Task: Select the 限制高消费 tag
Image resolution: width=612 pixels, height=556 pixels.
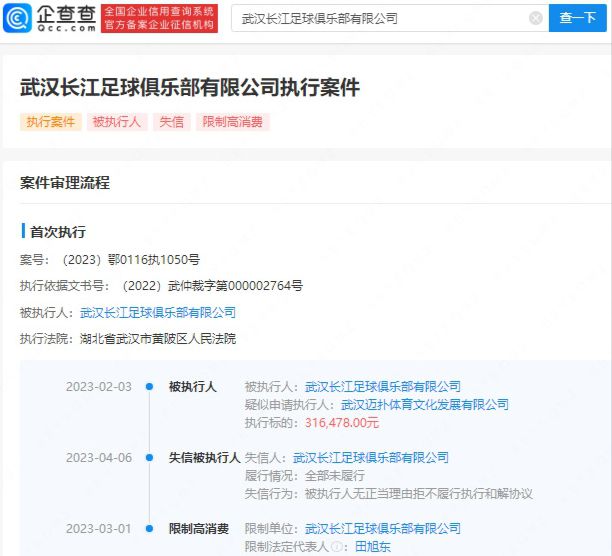Action: [232, 122]
